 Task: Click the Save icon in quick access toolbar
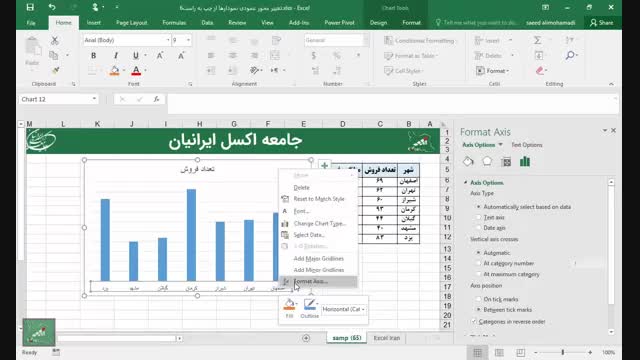(30, 7)
